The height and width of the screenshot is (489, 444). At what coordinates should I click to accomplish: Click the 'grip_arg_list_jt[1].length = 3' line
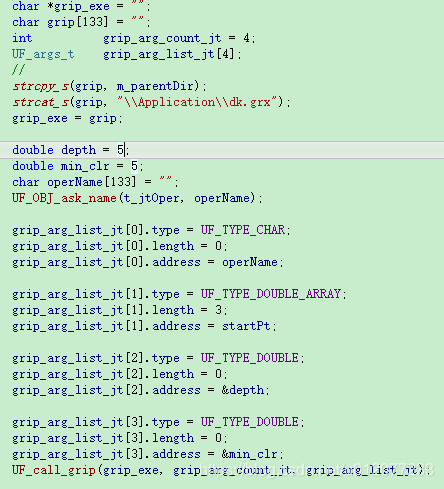[120, 310]
